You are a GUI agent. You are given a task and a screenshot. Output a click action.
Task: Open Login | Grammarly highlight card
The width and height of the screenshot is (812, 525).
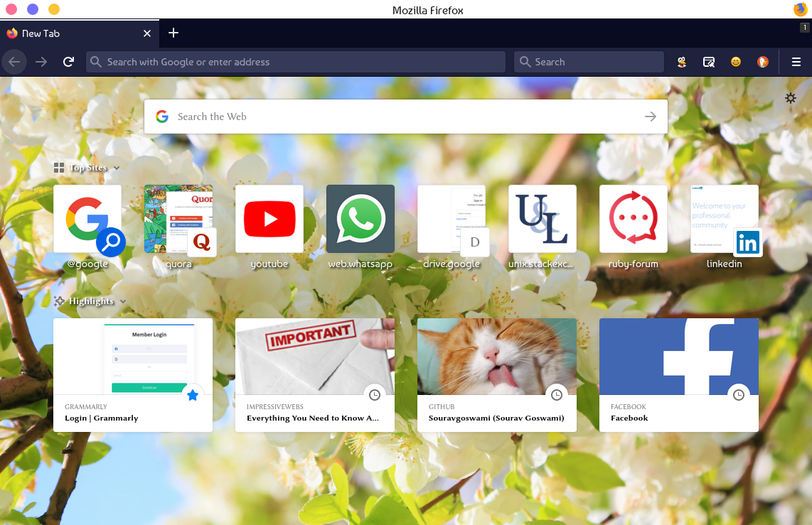click(x=133, y=375)
